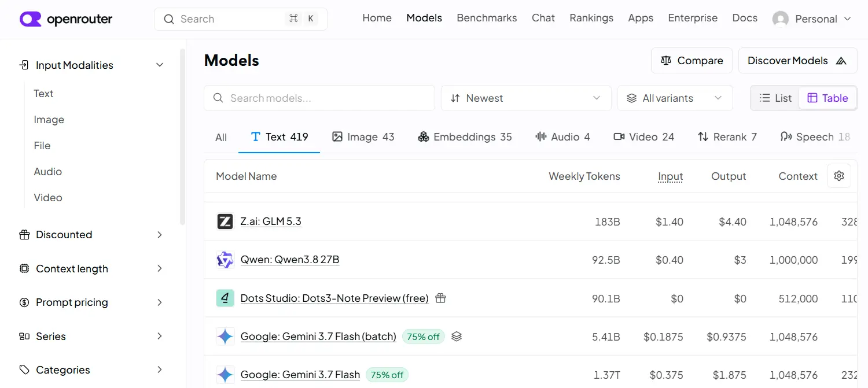Click the Qwen3.8 27B model logo
868x388 pixels.
click(x=225, y=260)
